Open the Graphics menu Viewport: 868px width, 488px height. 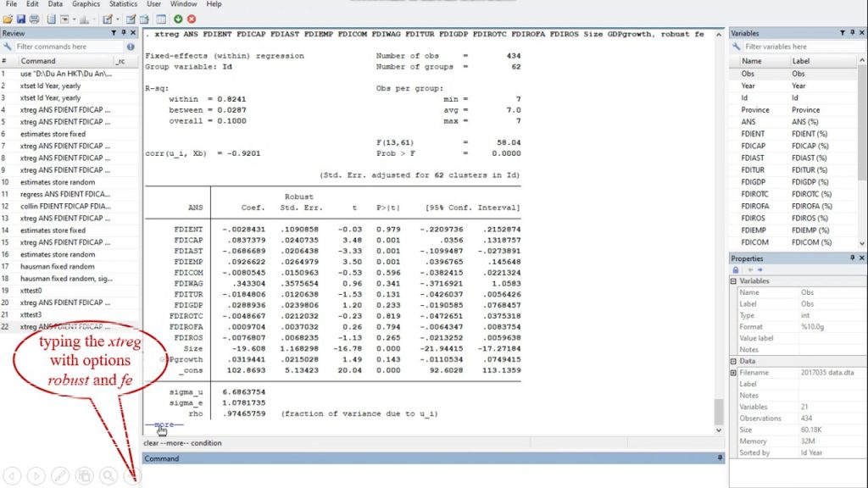point(88,3)
